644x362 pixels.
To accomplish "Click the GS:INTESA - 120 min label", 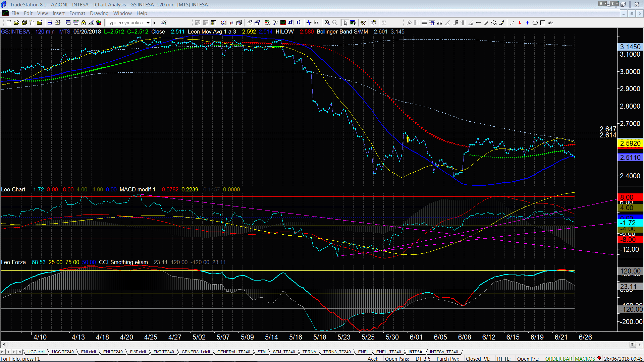I will click(28, 32).
